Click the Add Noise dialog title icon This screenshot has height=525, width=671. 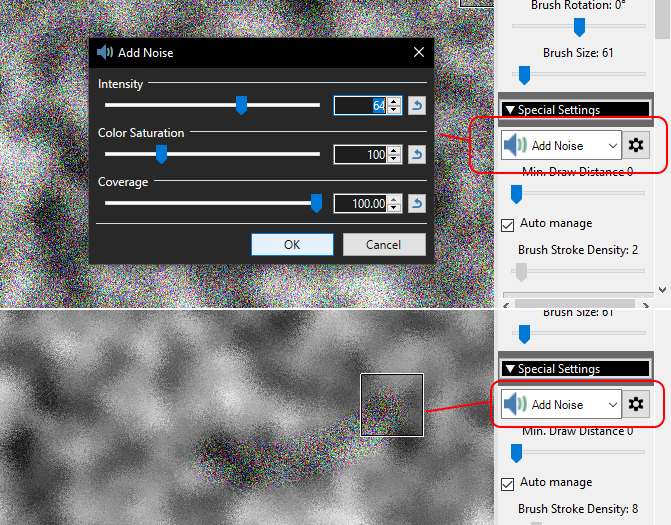[x=104, y=52]
